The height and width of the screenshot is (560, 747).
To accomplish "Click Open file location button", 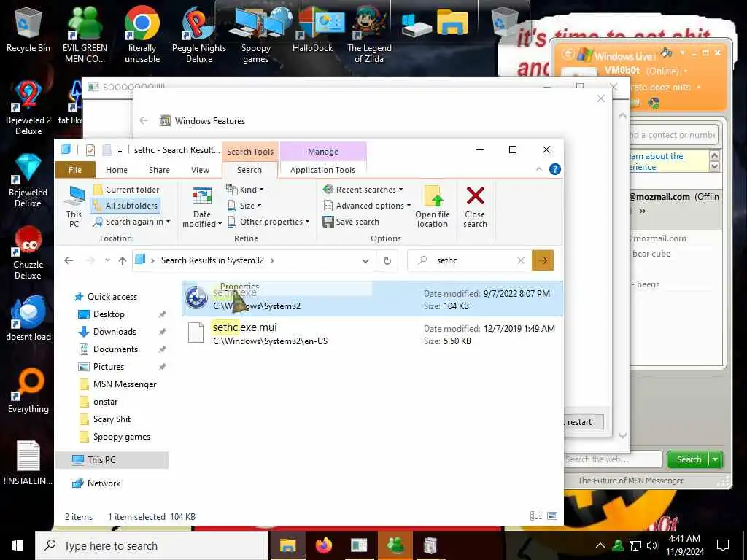I will pyautogui.click(x=433, y=206).
